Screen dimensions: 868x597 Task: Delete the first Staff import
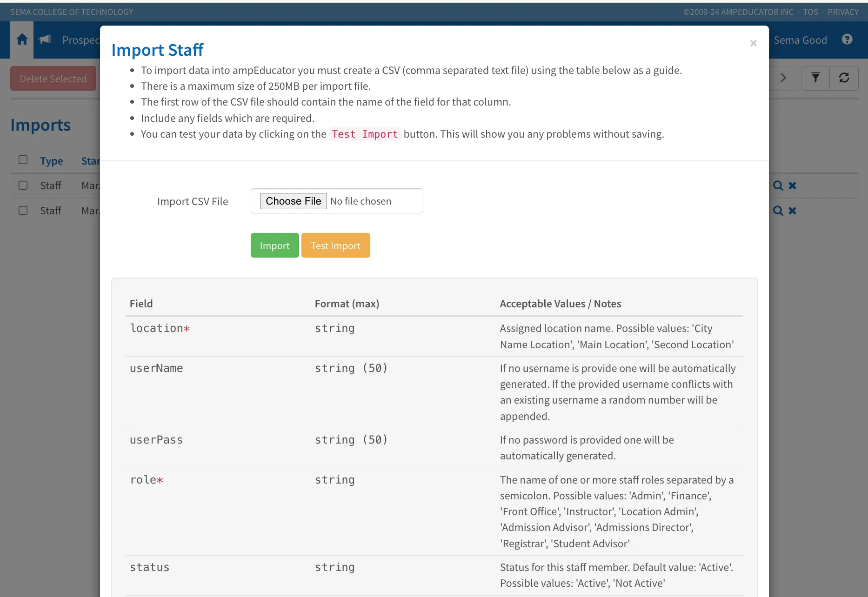(793, 186)
